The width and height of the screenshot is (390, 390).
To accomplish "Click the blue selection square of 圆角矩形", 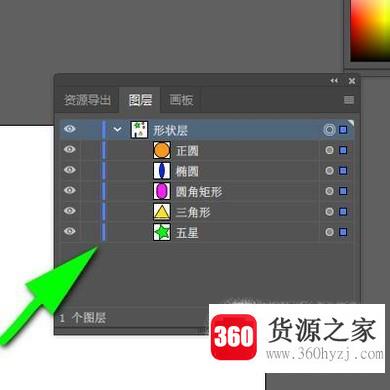I will [x=343, y=191].
